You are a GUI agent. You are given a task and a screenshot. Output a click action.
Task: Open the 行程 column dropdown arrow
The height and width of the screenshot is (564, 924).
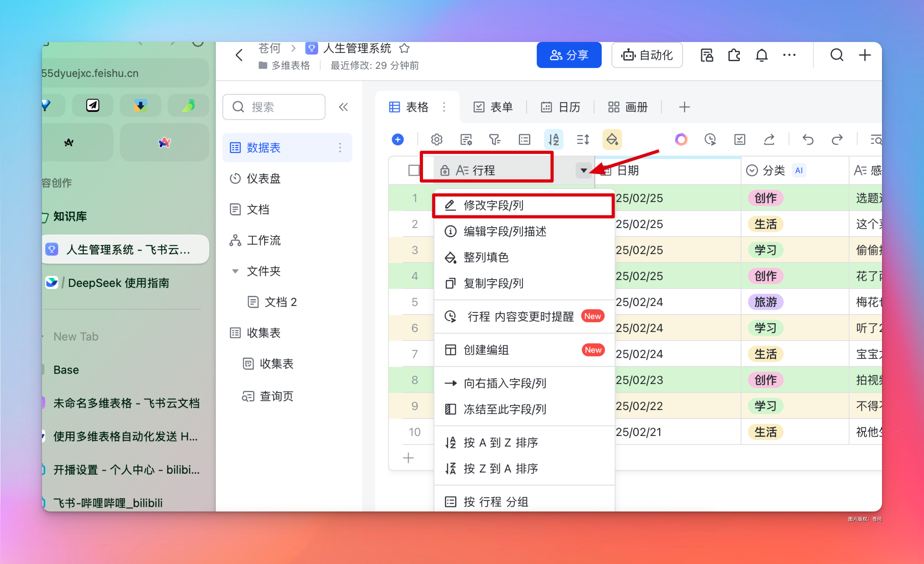584,170
